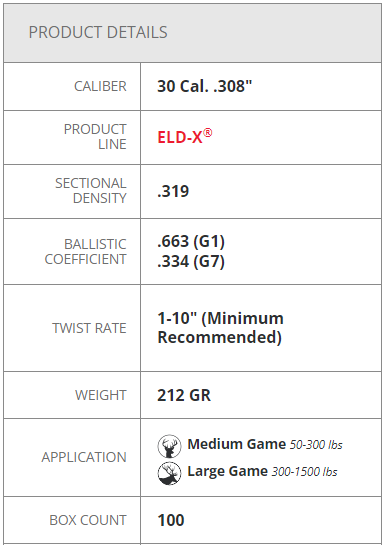Select the .319 sectional density value
Image resolution: width=386 pixels, height=545 pixels.
click(173, 191)
